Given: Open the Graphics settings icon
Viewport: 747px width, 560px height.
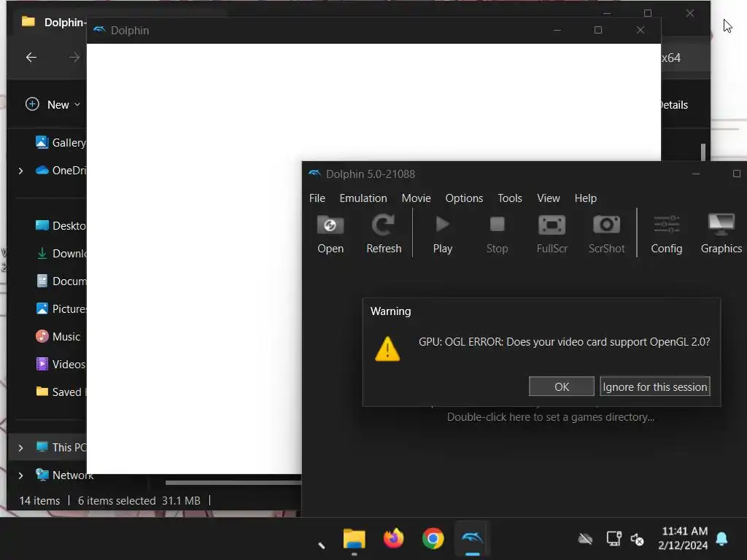Looking at the screenshot, I should point(721,234).
